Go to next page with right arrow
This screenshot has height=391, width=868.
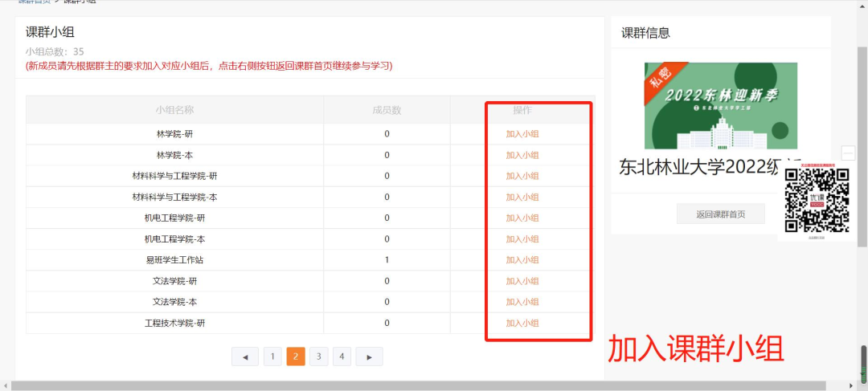pos(369,356)
